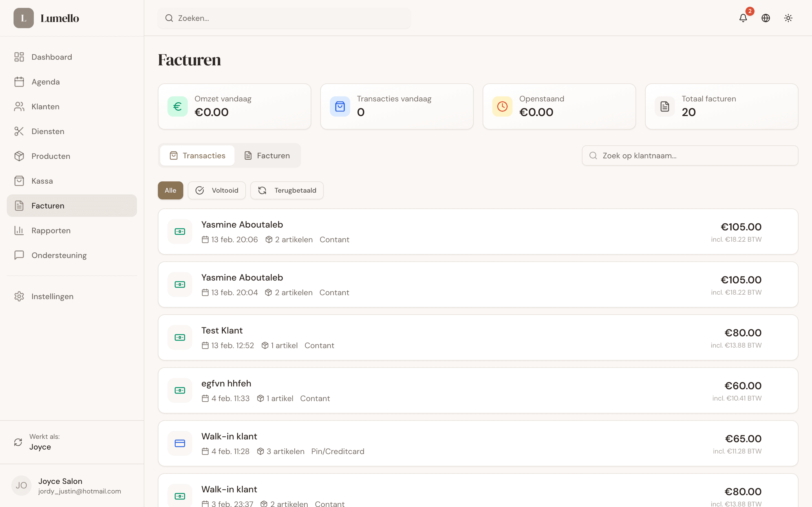Image resolution: width=812 pixels, height=507 pixels.
Task: Open Instellingen via the gear icon
Action: point(19,296)
